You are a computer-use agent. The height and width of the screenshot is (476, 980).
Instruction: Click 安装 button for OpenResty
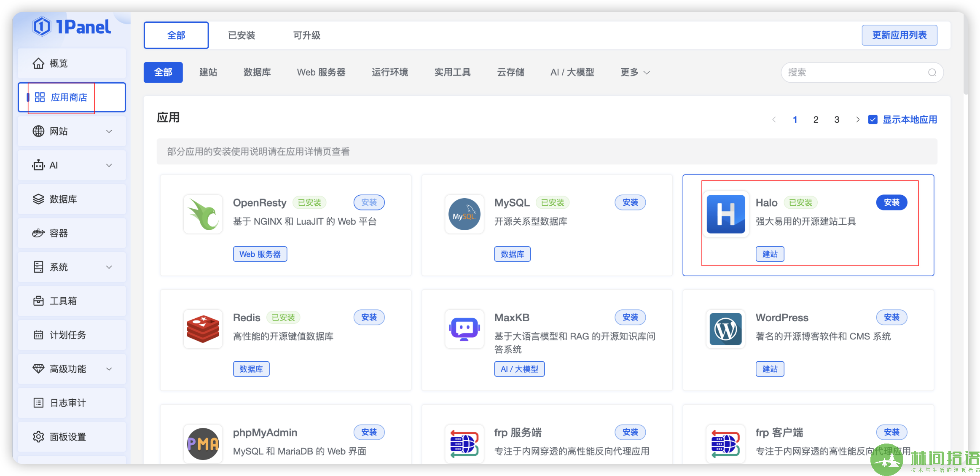point(369,202)
